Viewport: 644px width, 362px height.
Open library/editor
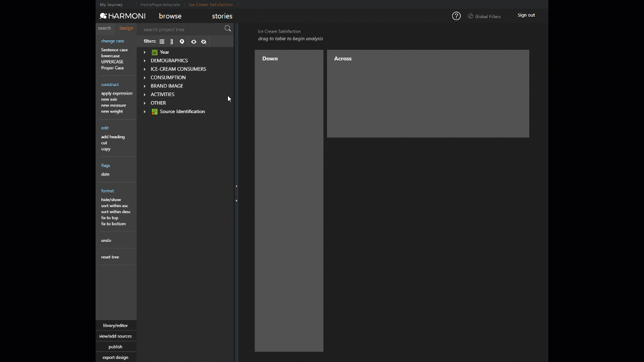[x=116, y=325]
